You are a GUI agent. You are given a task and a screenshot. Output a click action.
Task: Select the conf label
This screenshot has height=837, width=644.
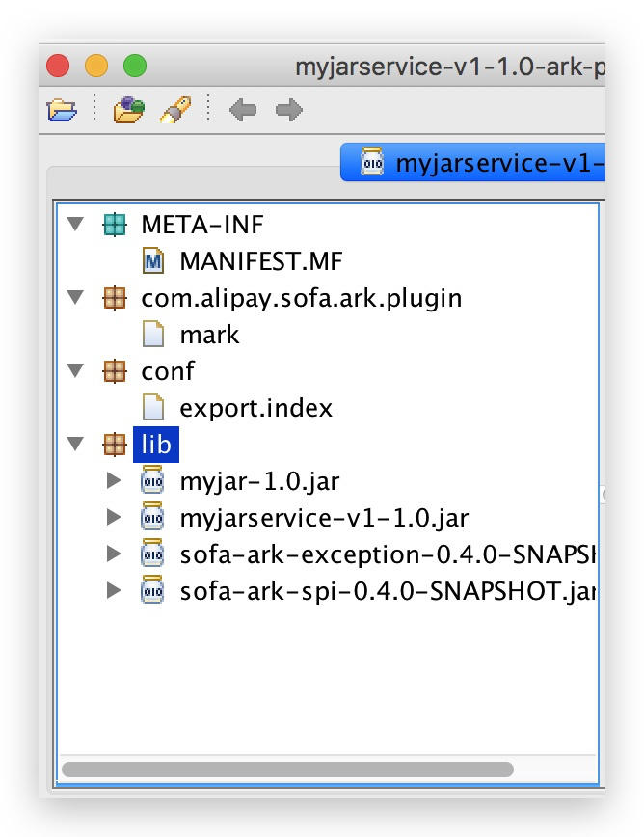pyautogui.click(x=168, y=371)
